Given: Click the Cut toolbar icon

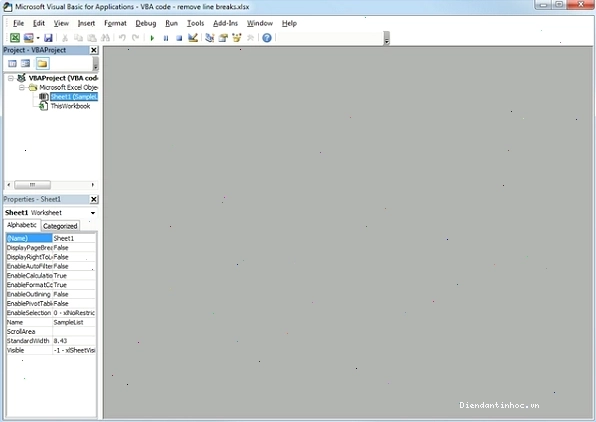Looking at the screenshot, I should pyautogui.click(x=65, y=38).
